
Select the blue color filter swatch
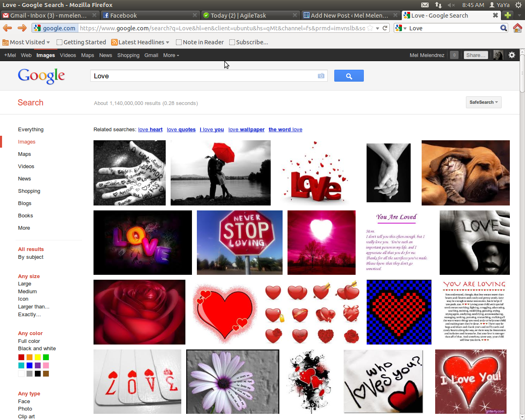(x=30, y=365)
